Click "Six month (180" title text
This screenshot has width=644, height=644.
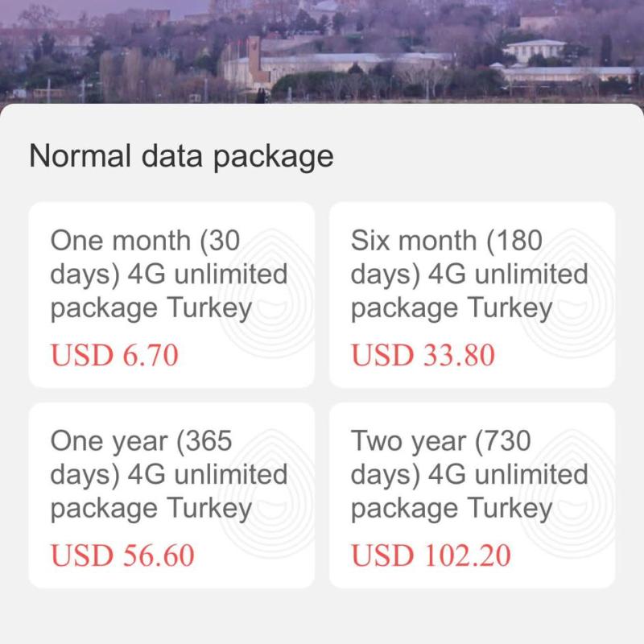tap(448, 239)
